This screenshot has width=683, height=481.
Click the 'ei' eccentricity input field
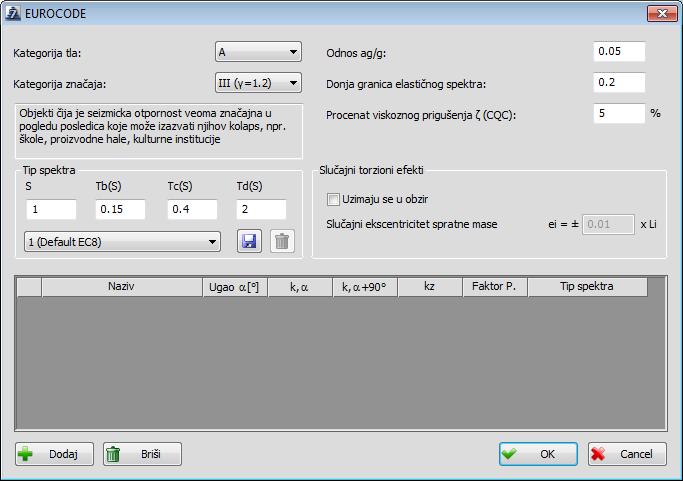click(608, 224)
